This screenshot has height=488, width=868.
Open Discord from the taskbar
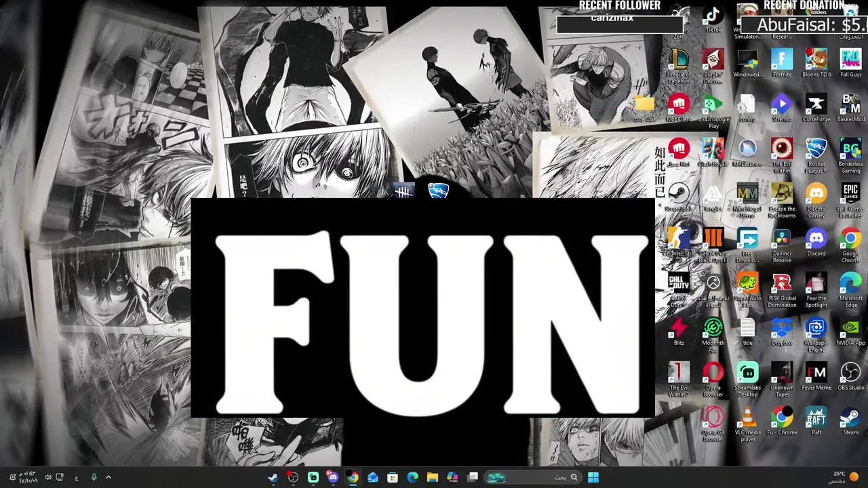[x=332, y=477]
